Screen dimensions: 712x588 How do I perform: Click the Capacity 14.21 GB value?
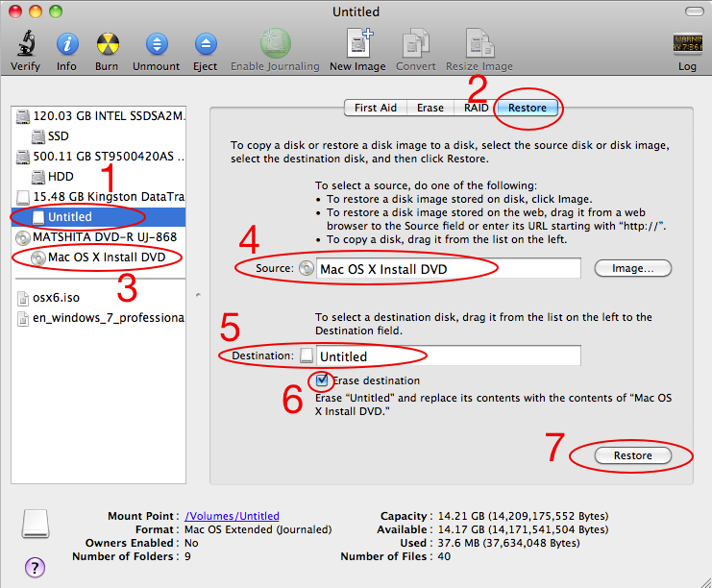[x=523, y=516]
